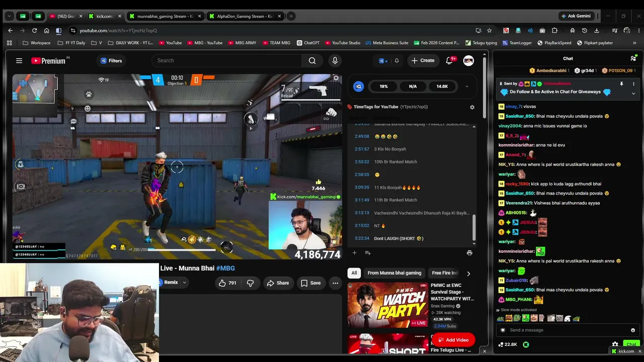Open the video player settings gear
This screenshot has height=362, width=644.
(x=336, y=78)
